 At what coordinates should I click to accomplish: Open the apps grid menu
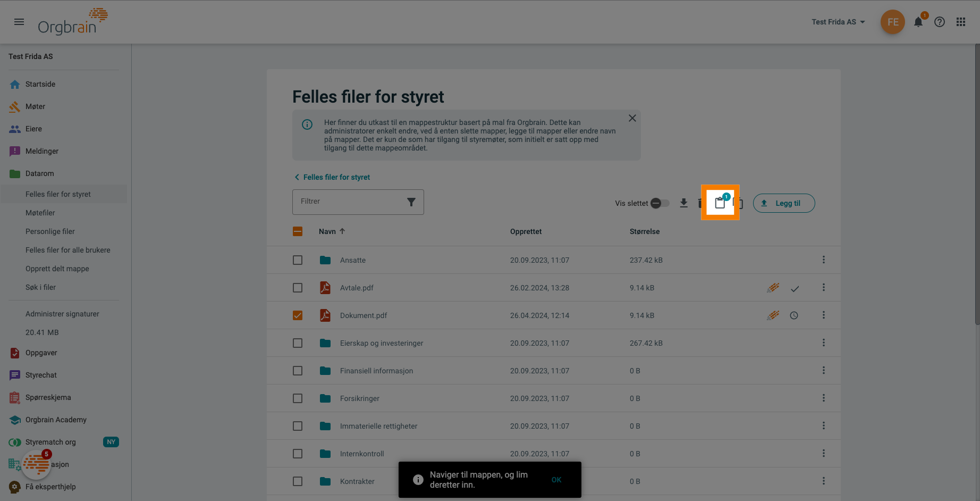[961, 22]
